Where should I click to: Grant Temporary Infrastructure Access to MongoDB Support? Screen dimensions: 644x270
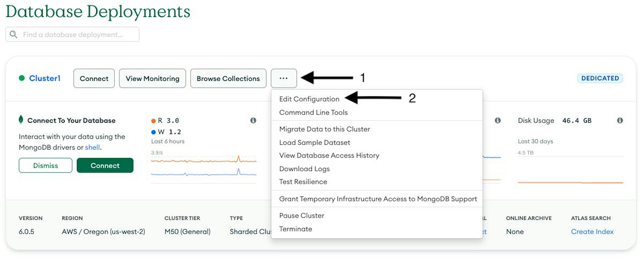click(x=378, y=199)
